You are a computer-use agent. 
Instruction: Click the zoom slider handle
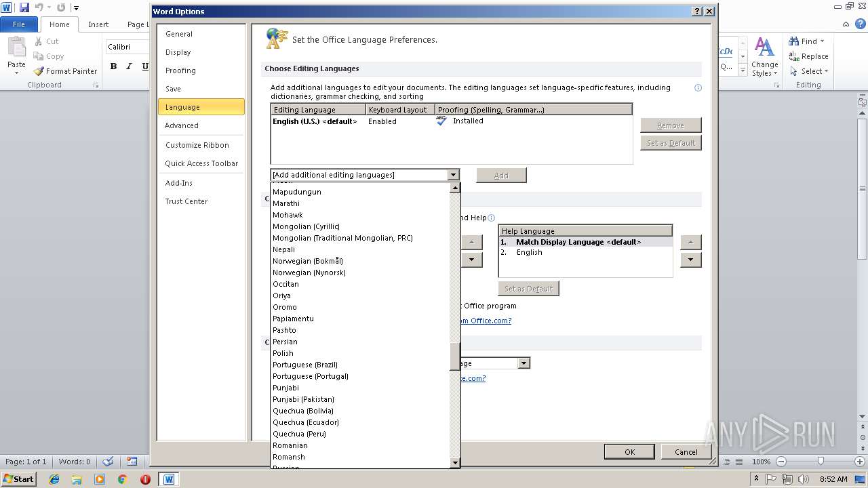[821, 462]
